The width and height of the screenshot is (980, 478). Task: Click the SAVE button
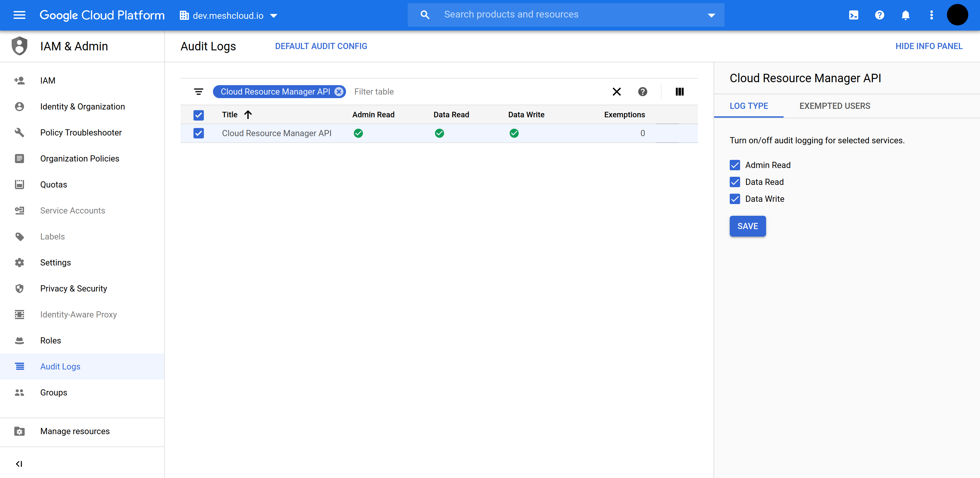click(747, 226)
